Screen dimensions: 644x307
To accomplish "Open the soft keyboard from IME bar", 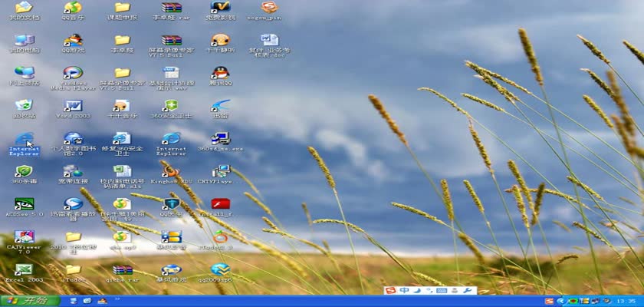I will tap(442, 291).
